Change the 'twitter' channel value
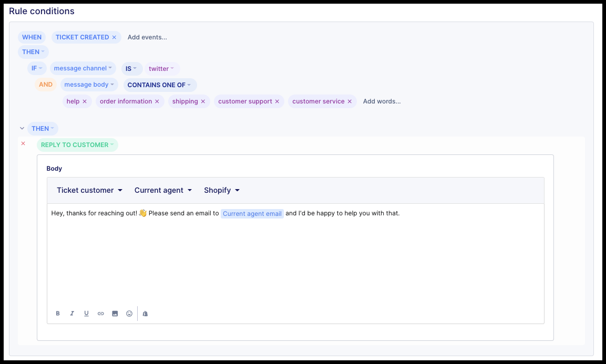 pos(162,69)
